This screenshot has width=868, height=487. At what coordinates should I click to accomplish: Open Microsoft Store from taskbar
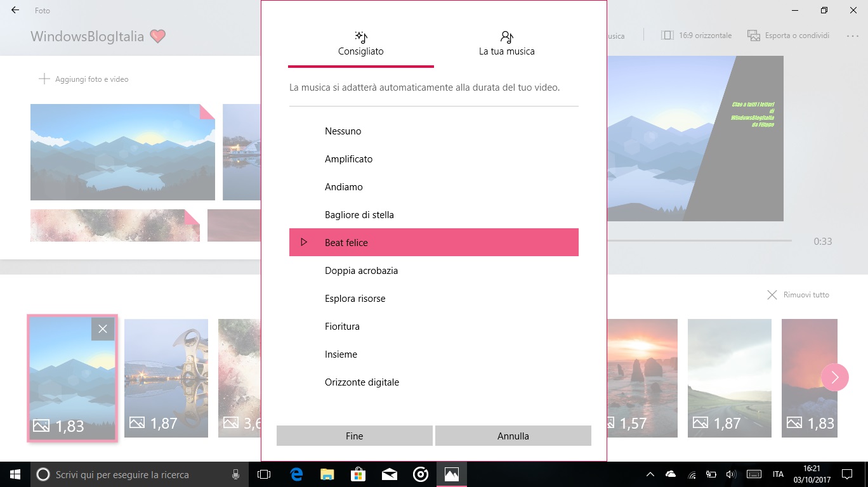pyautogui.click(x=358, y=474)
